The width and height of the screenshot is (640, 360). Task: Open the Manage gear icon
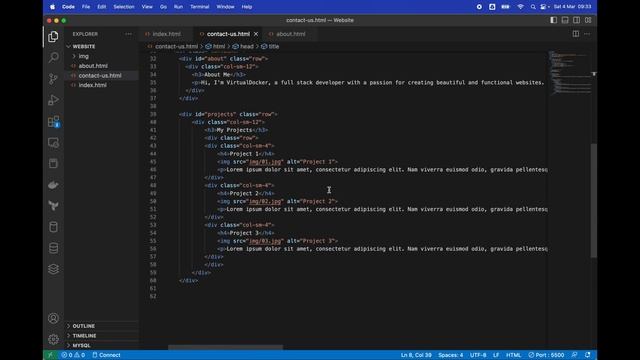(53, 339)
